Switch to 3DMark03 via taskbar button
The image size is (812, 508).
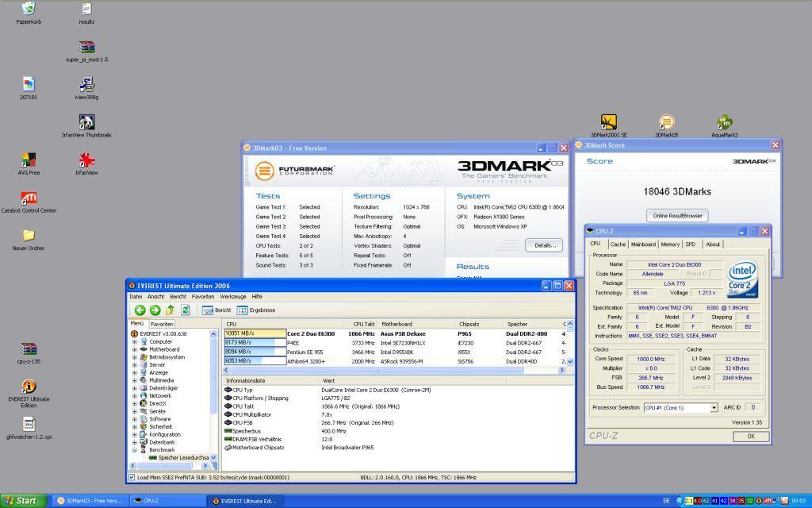click(x=90, y=501)
